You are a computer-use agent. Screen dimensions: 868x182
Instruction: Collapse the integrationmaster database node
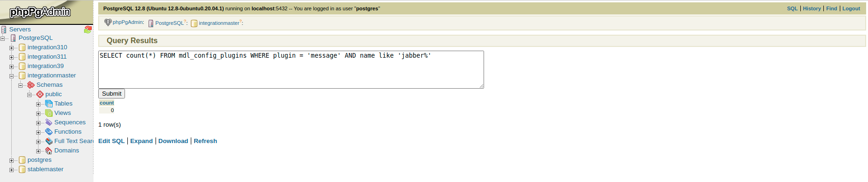pyautogui.click(x=11, y=76)
